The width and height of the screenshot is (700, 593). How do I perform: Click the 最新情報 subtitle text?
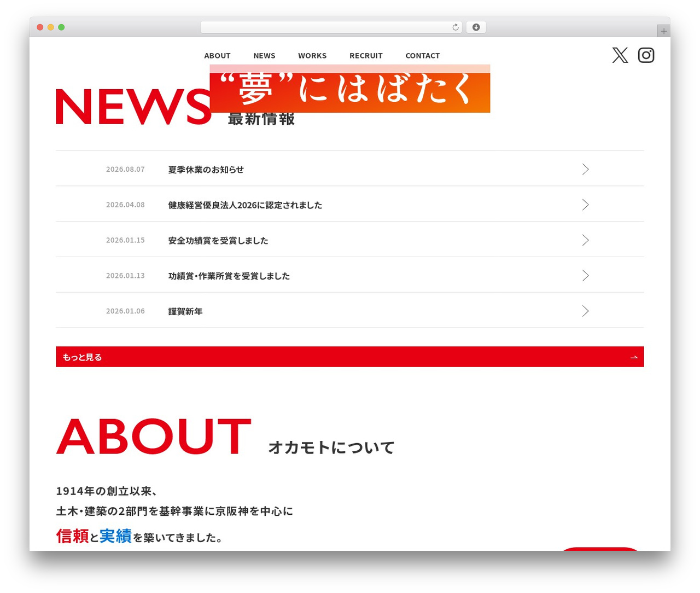click(x=261, y=118)
